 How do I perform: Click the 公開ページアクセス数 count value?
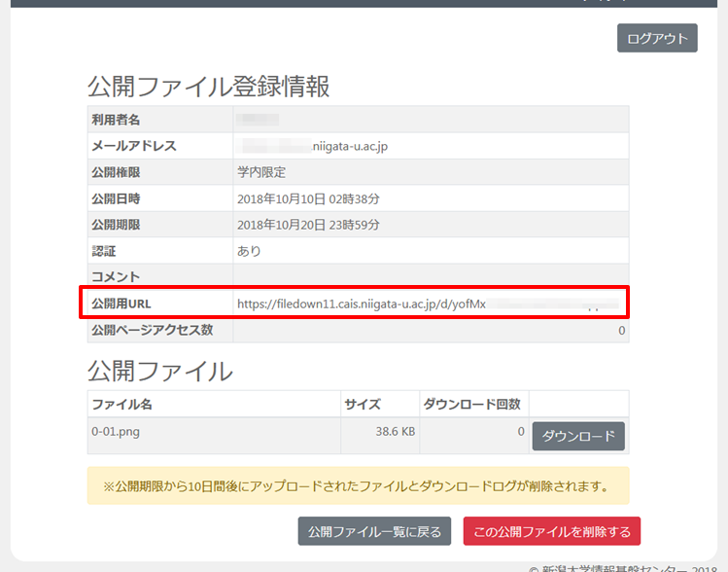coord(621,331)
